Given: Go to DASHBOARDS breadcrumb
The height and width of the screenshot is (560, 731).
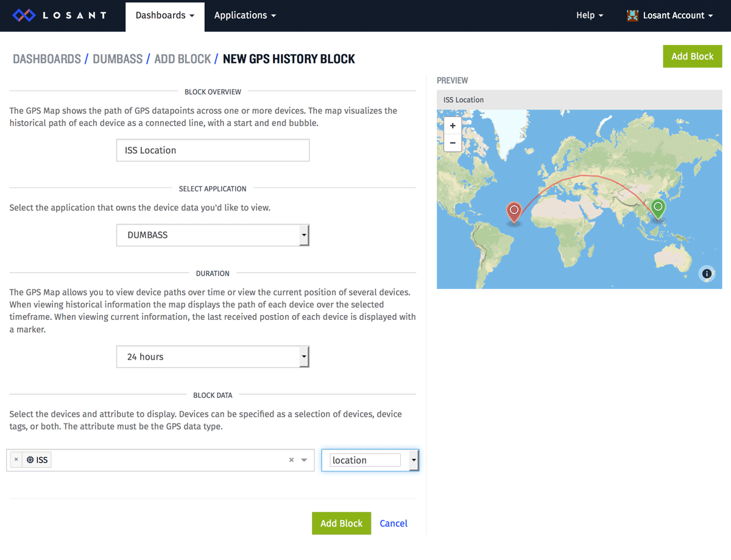Looking at the screenshot, I should 47,59.
